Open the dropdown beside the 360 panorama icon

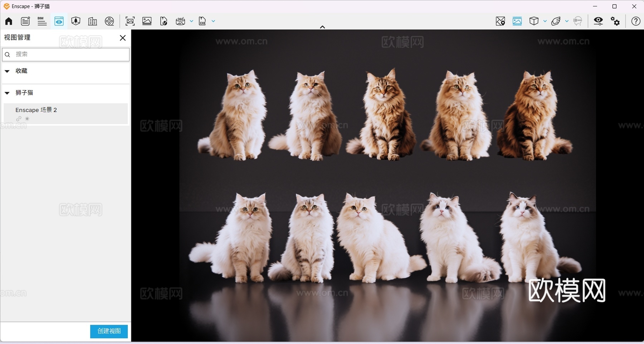tap(191, 21)
